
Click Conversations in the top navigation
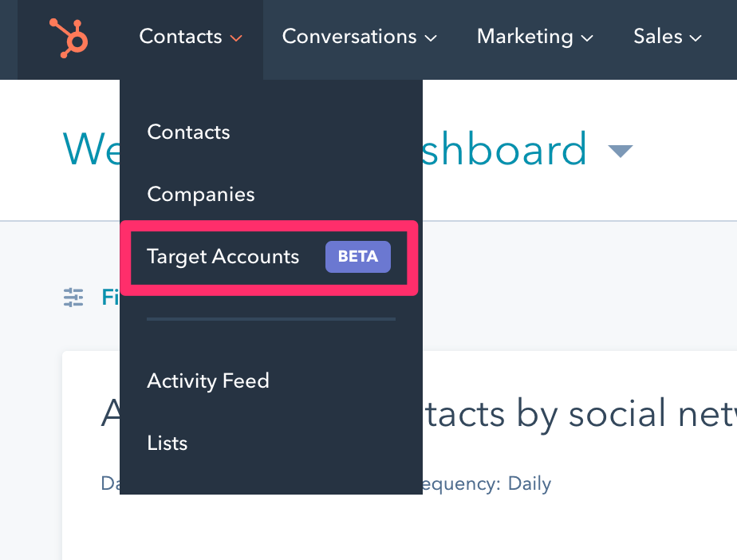coord(349,36)
